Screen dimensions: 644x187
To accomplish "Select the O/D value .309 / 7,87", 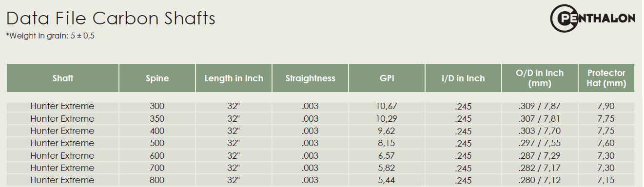I will (x=540, y=106).
